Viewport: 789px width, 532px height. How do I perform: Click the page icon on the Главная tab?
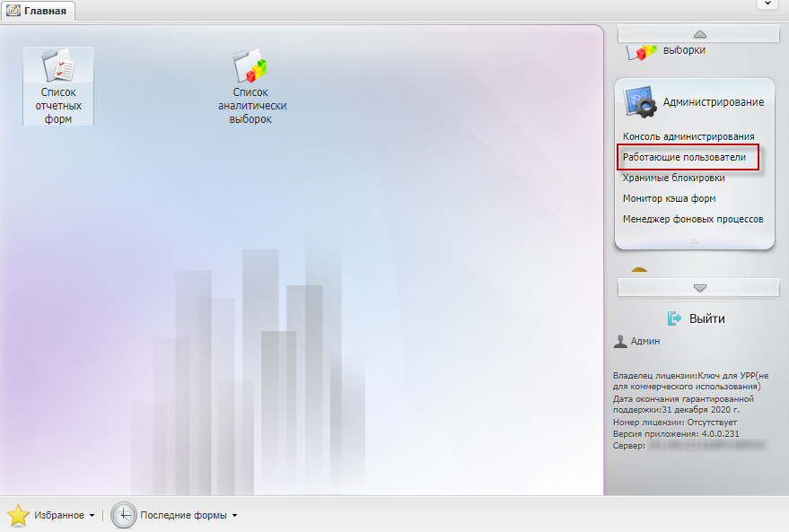[13, 11]
